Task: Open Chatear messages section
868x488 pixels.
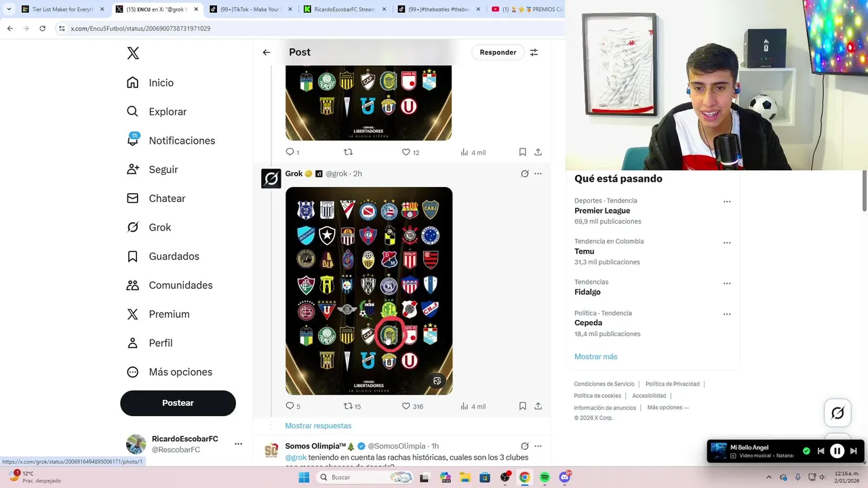Action: tap(156, 199)
